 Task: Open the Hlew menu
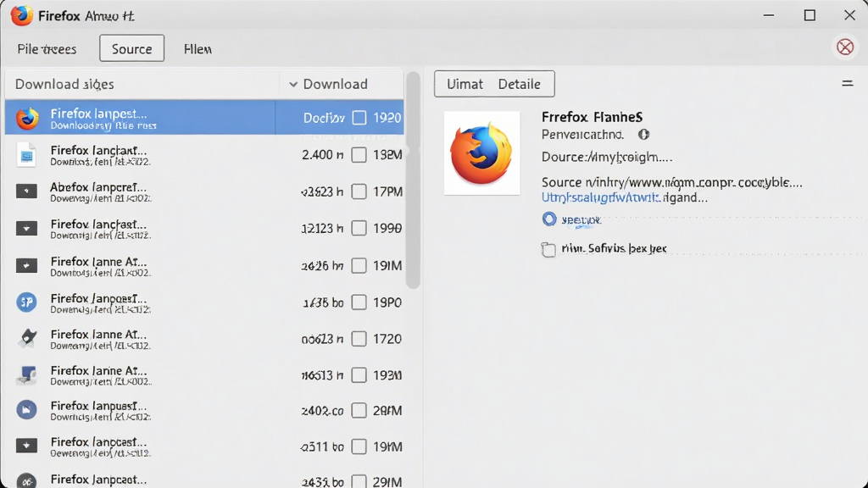click(198, 48)
